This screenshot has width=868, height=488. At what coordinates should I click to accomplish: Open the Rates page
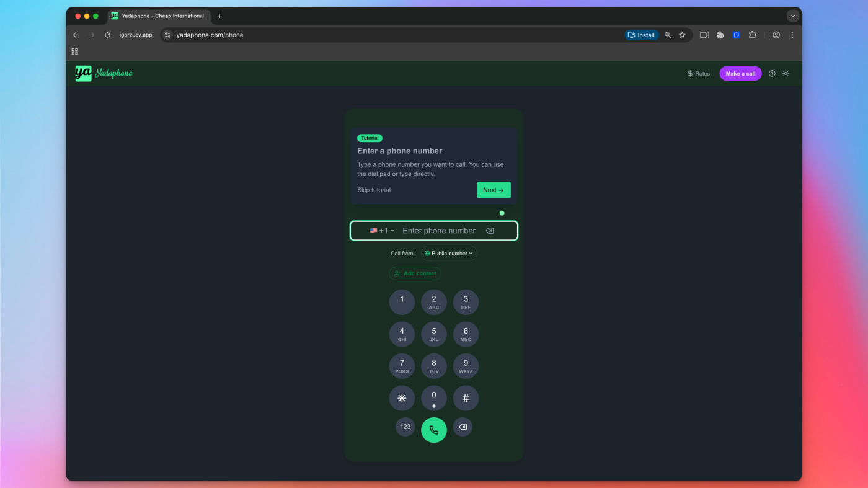(x=699, y=73)
